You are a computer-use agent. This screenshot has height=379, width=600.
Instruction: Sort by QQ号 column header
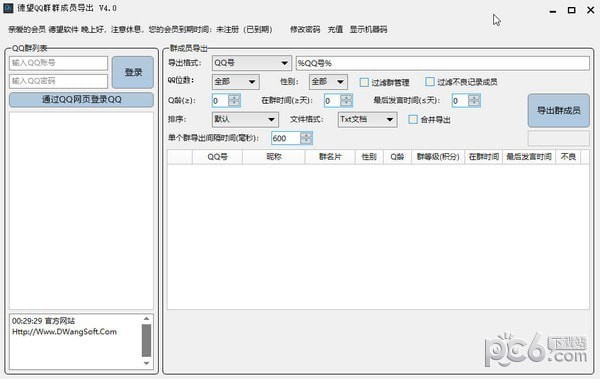(217, 157)
